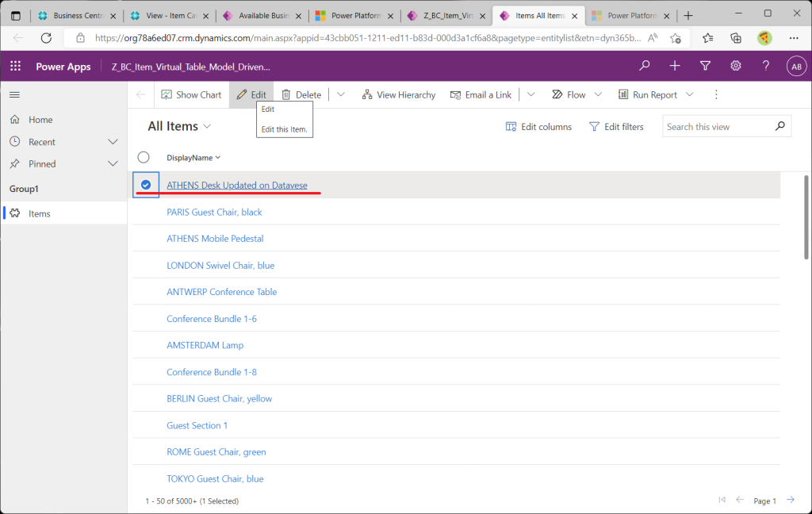Open ATHENS Mobile Pedestal record

click(215, 238)
